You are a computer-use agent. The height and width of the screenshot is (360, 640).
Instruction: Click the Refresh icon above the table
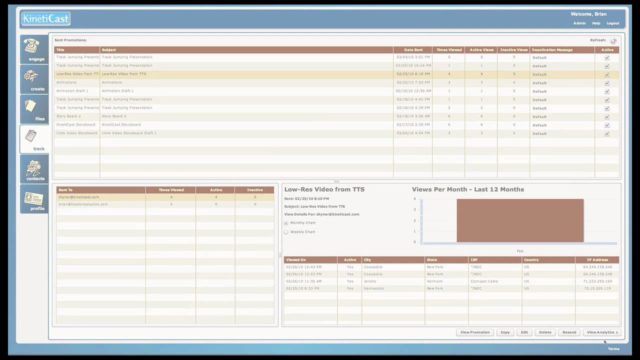[613, 41]
